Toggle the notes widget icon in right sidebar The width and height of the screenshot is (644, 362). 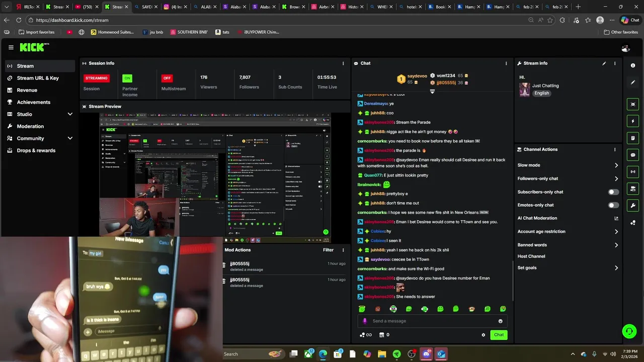pos(633,138)
